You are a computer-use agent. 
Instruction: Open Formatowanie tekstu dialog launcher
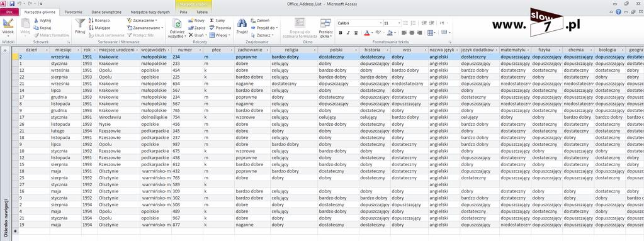point(451,42)
